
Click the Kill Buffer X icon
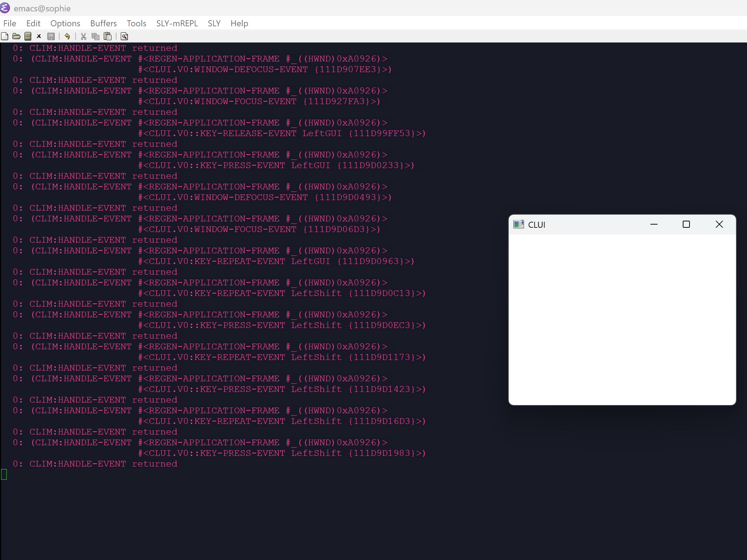(x=39, y=36)
